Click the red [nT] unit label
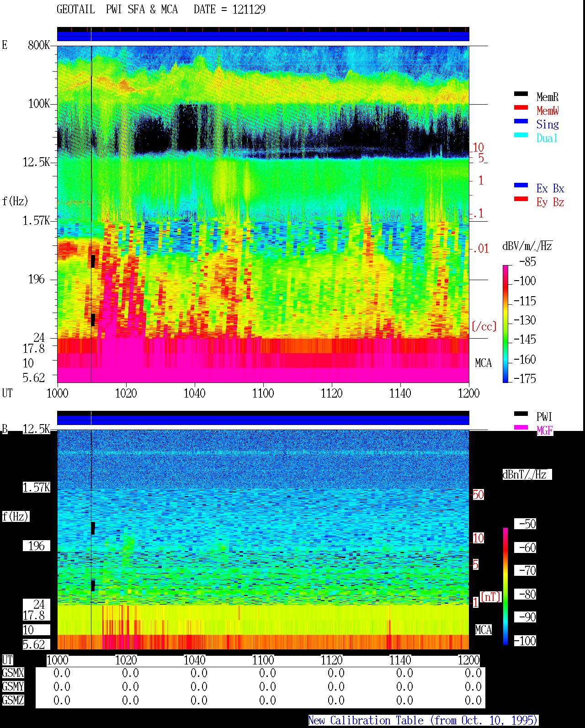 [491, 597]
